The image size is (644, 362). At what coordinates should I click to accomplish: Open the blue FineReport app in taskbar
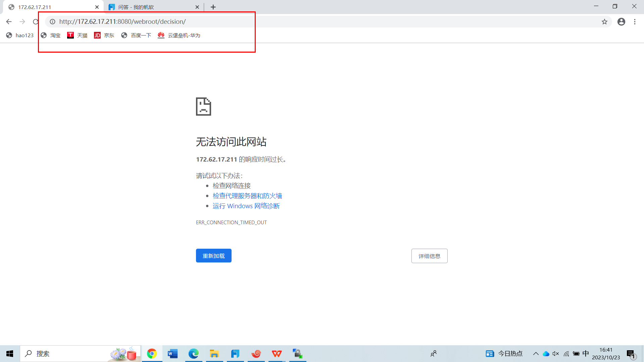[235, 354]
